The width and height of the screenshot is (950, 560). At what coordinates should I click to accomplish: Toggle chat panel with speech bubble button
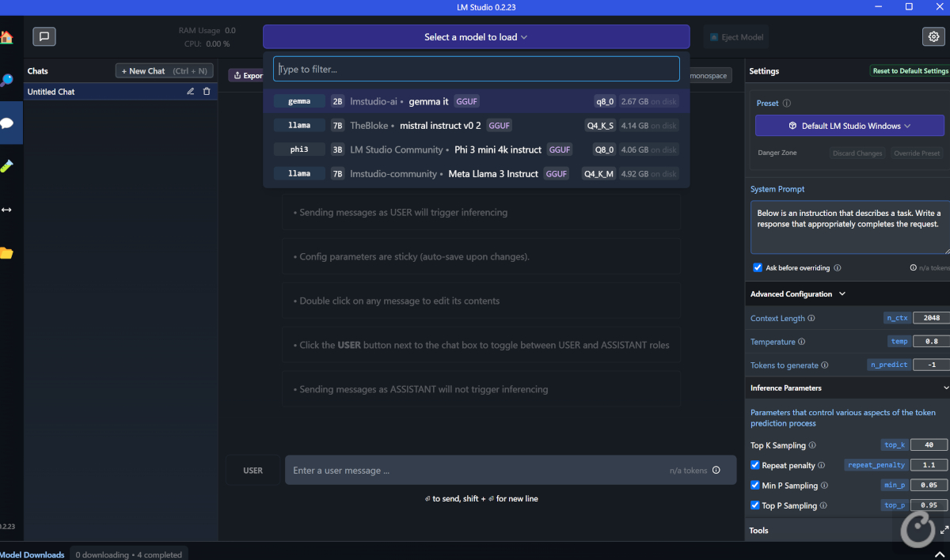(44, 36)
